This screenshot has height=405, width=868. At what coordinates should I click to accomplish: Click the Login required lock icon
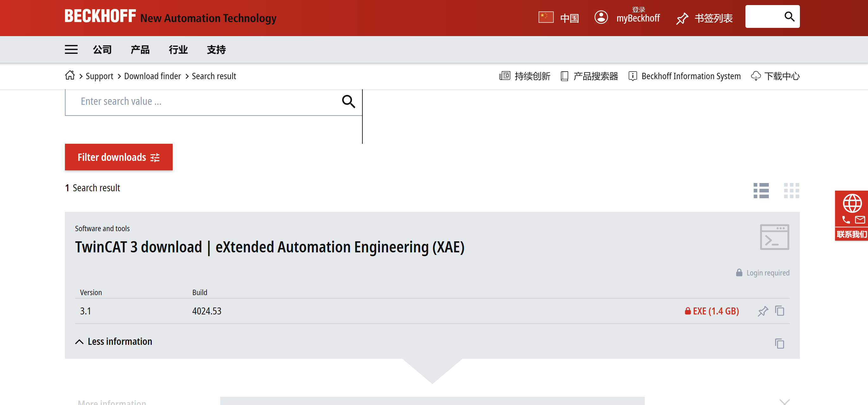click(739, 272)
